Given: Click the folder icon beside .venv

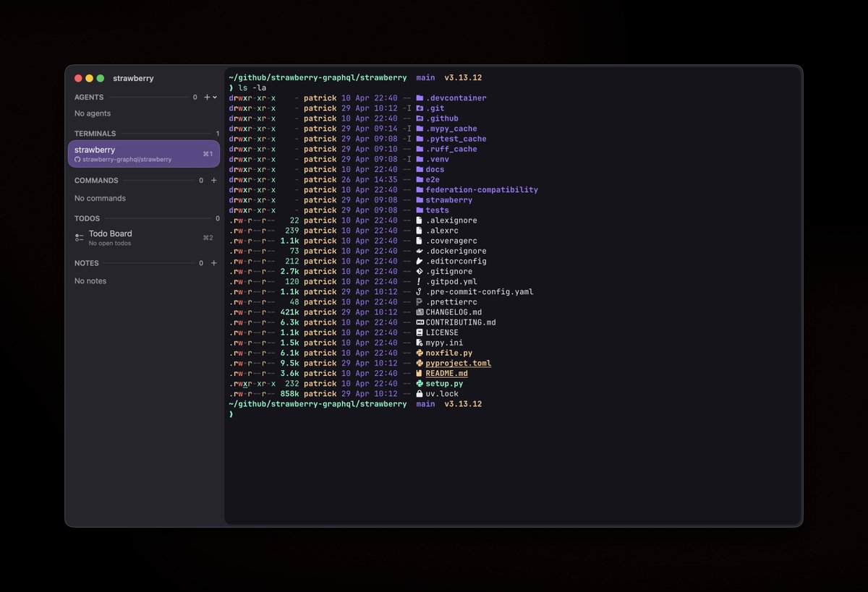Looking at the screenshot, I should (x=420, y=159).
